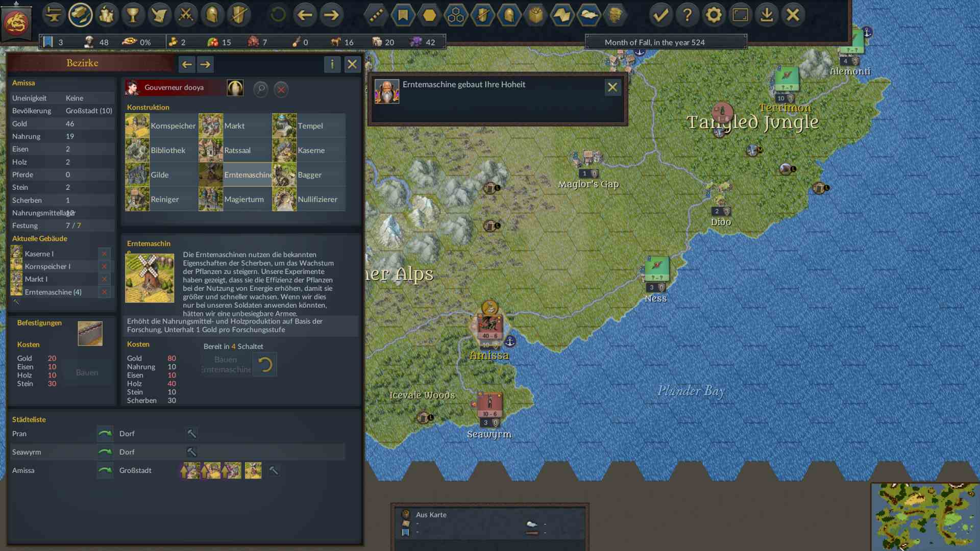The height and width of the screenshot is (551, 980).
Task: Open Amissa build hammer icon
Action: click(x=274, y=470)
